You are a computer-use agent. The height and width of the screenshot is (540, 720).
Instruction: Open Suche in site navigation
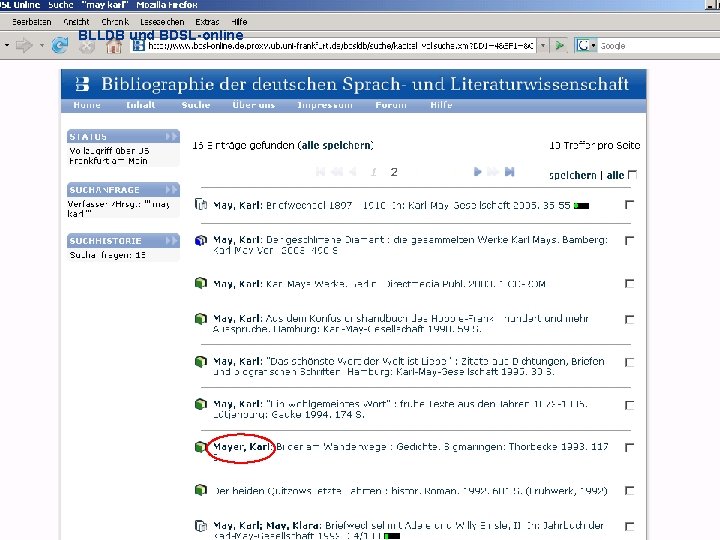pos(196,105)
